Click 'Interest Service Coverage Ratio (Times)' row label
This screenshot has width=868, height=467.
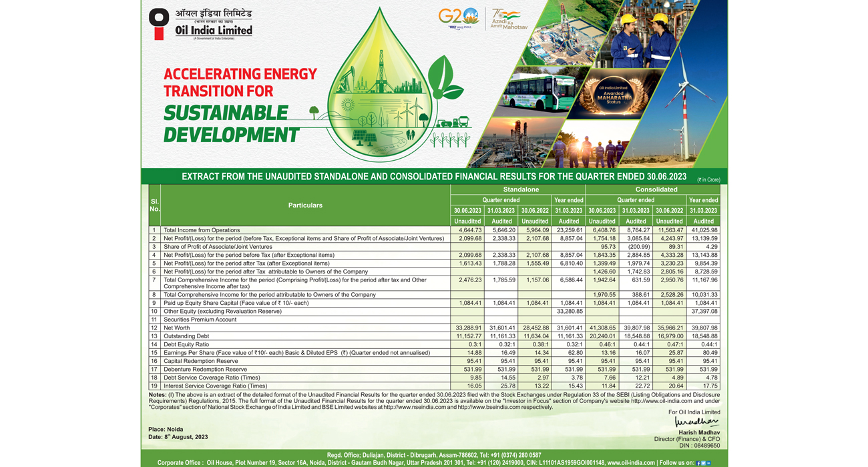(x=215, y=386)
